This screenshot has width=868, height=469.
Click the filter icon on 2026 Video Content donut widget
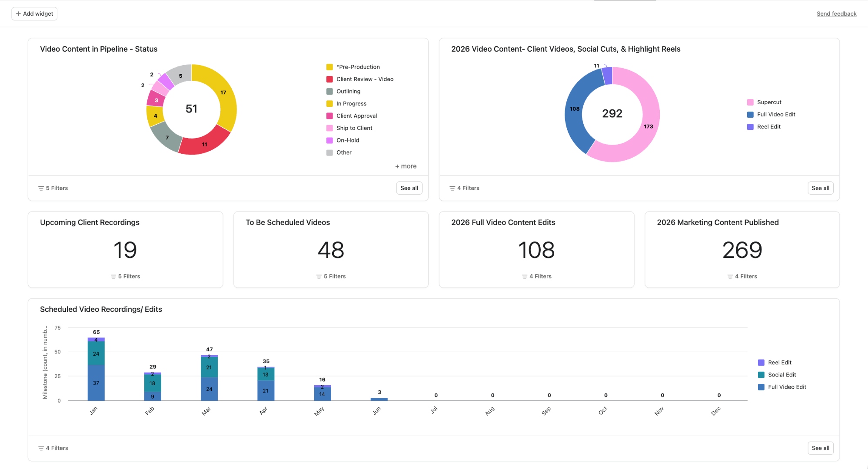point(452,188)
